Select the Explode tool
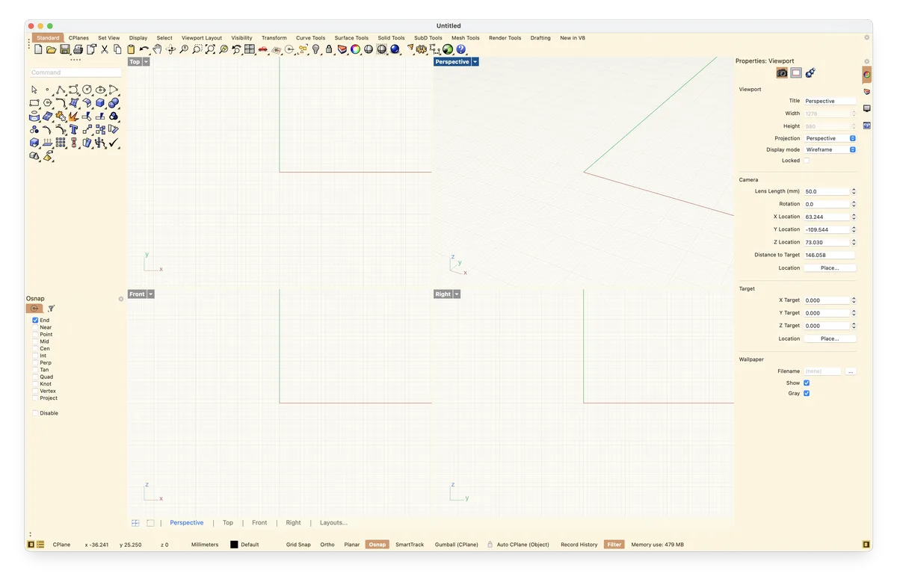 click(x=73, y=117)
